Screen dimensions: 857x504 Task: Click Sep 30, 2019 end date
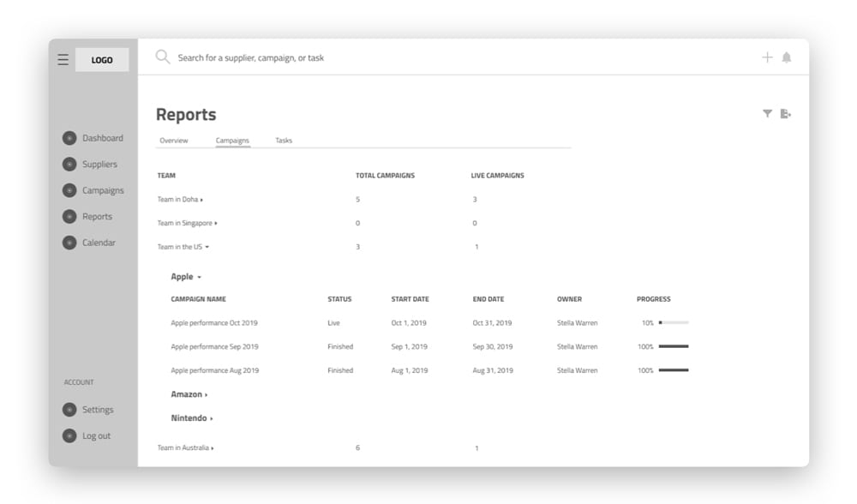tap(493, 346)
